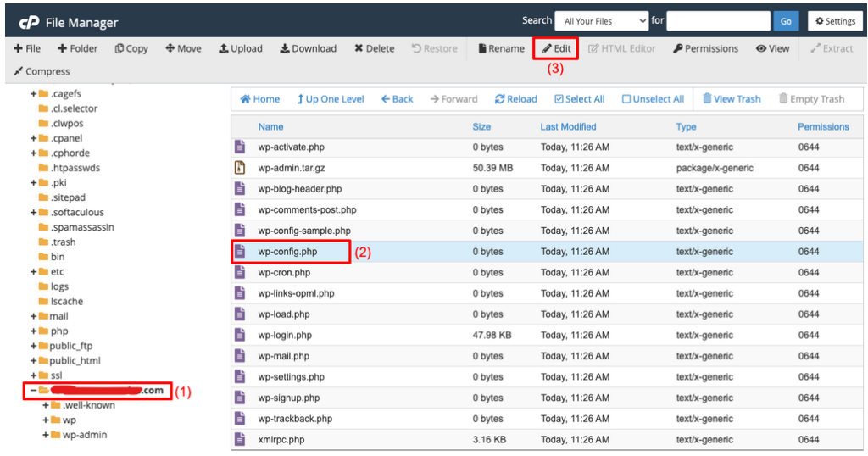The image size is (868, 456).
Task: Click the Delete file icon
Action: click(359, 49)
